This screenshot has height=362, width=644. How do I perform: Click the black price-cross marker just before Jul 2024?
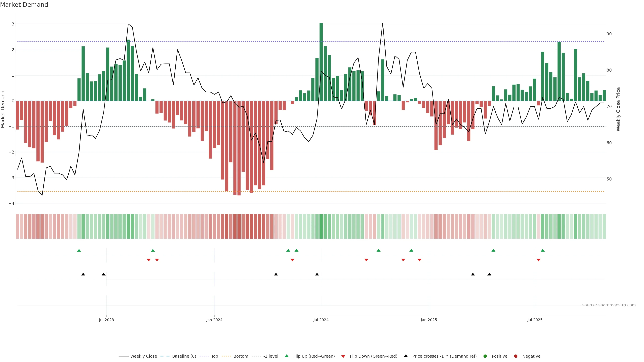317,274
